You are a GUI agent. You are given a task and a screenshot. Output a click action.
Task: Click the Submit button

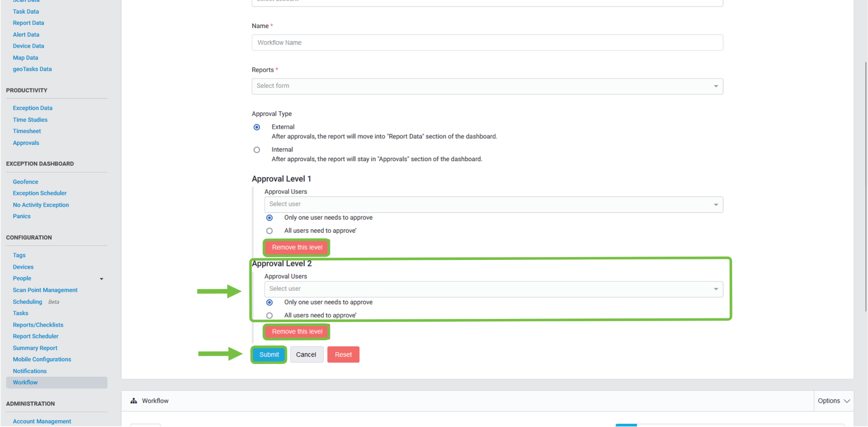[269, 355]
